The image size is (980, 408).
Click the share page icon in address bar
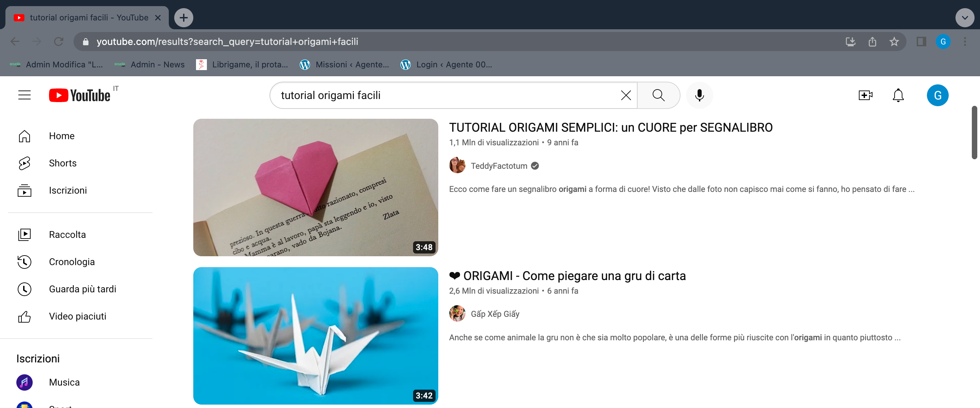[x=872, y=42]
